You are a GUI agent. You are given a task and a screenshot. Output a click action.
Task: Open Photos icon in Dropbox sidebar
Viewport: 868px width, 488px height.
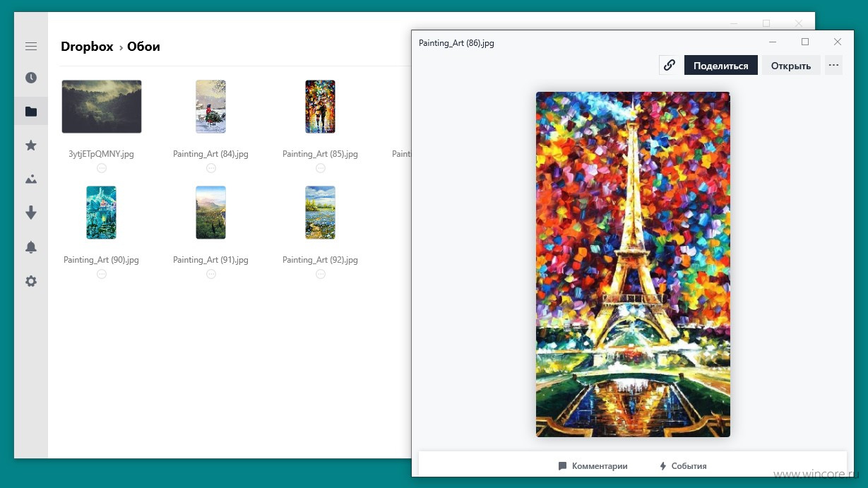[31, 179]
